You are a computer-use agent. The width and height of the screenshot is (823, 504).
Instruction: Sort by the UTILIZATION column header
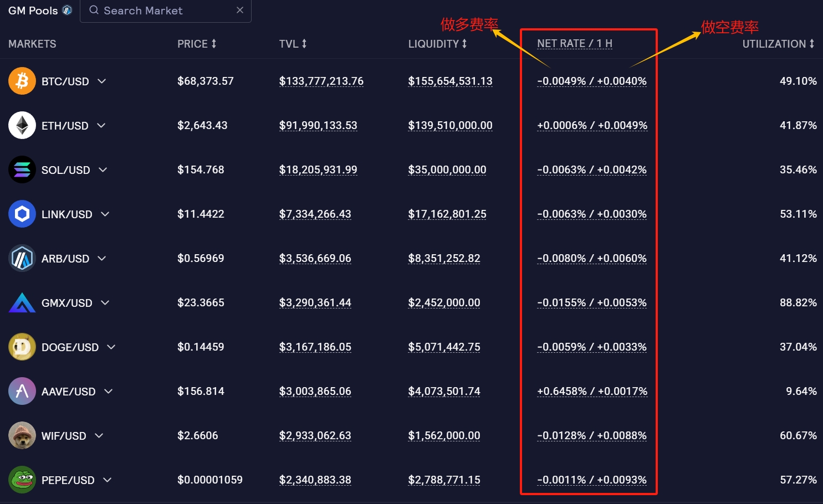coord(778,44)
